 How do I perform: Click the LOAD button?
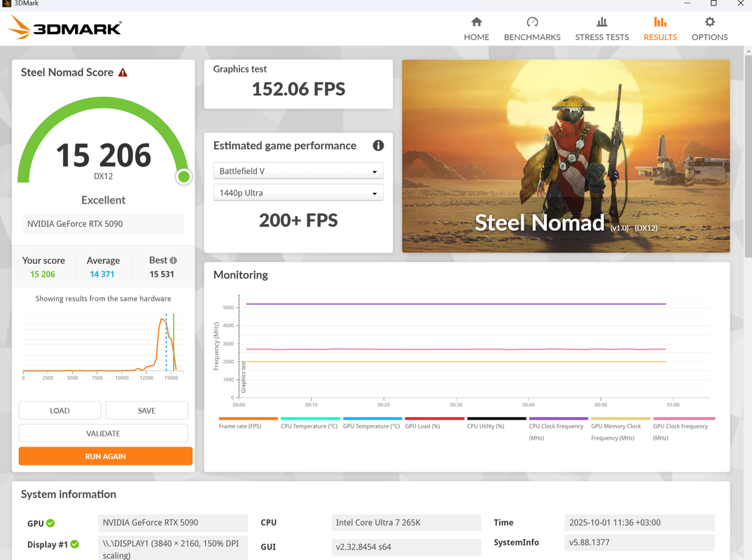pos(60,410)
